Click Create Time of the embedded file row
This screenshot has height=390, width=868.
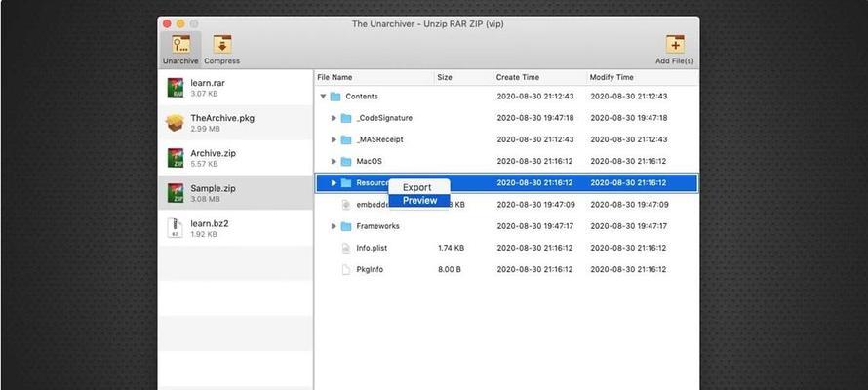tap(535, 205)
